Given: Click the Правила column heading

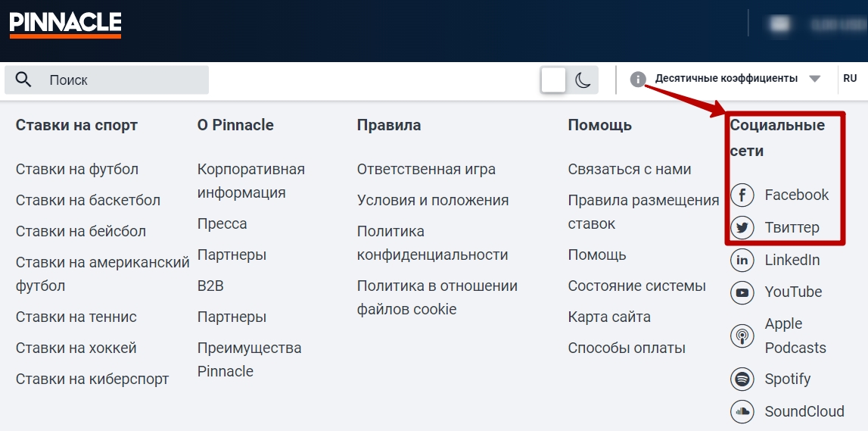Looking at the screenshot, I should point(389,125).
